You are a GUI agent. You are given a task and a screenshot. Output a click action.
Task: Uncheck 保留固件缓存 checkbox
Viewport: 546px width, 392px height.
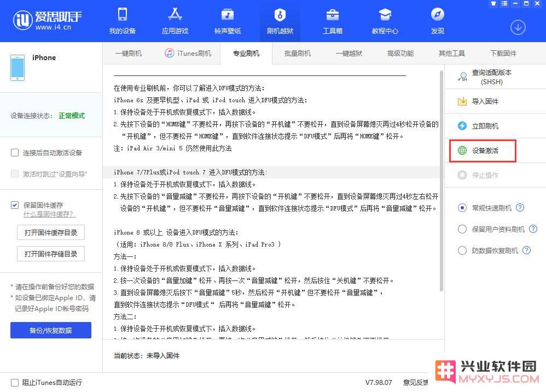click(x=15, y=205)
